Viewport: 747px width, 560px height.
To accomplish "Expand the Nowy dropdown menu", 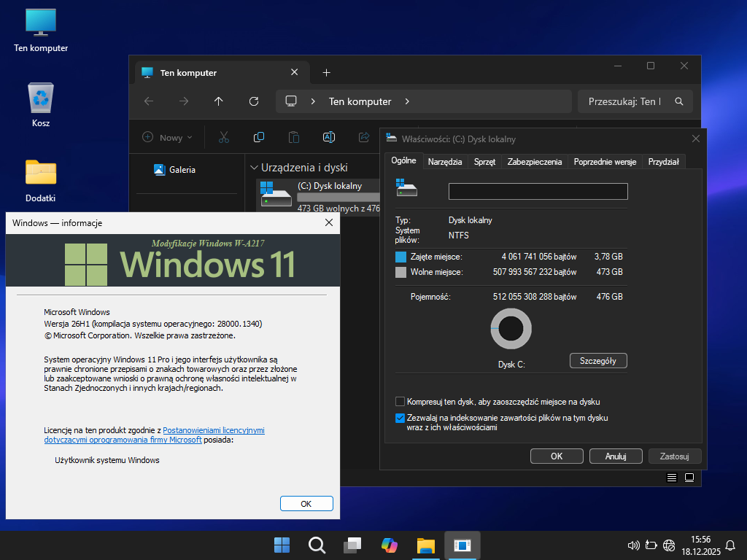I will point(168,137).
